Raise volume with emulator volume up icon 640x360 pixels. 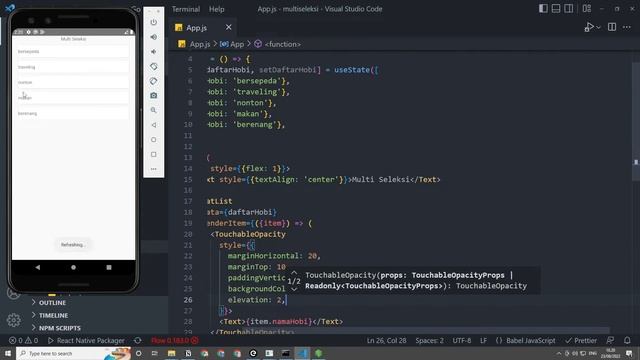click(x=153, y=37)
